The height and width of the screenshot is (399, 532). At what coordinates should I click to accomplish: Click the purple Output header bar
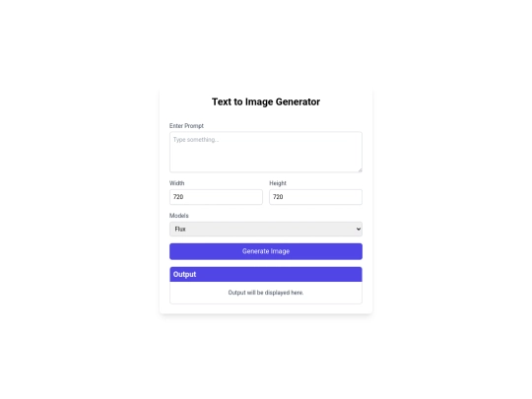click(266, 274)
